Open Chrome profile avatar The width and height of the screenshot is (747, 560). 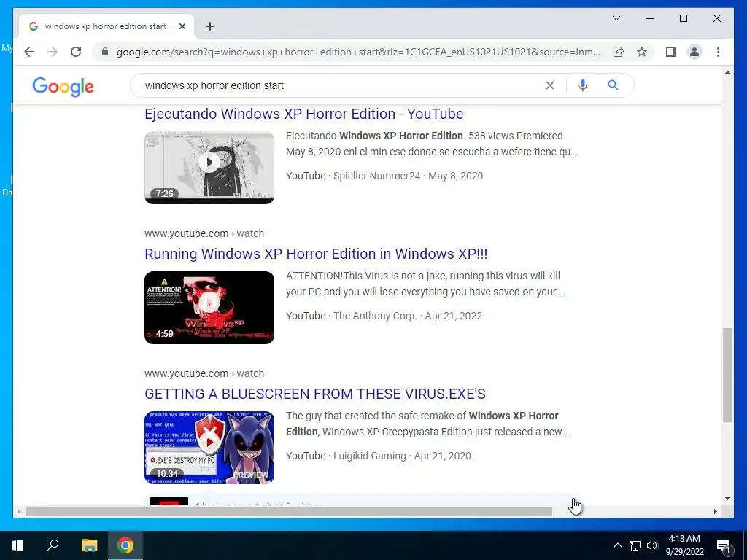694,52
